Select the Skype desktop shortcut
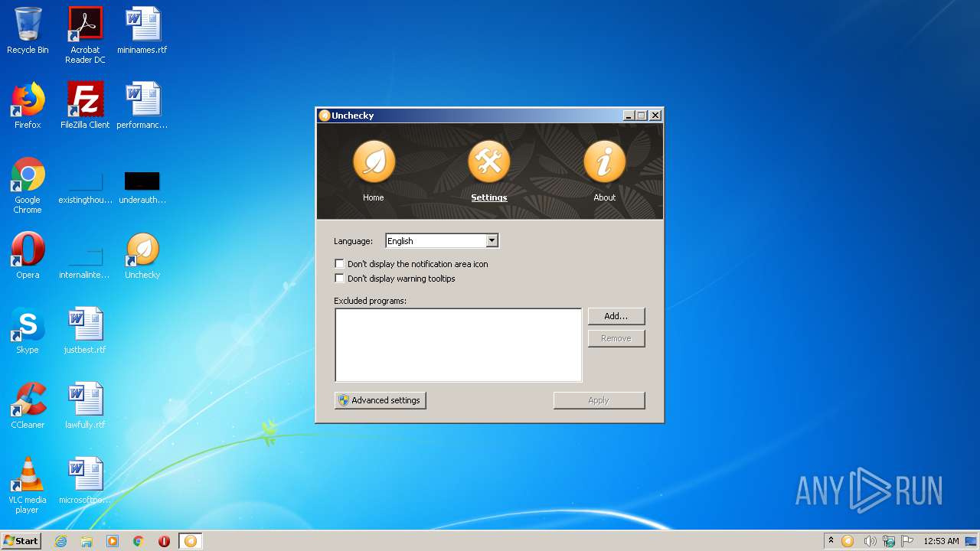The width and height of the screenshot is (980, 551). 28,331
